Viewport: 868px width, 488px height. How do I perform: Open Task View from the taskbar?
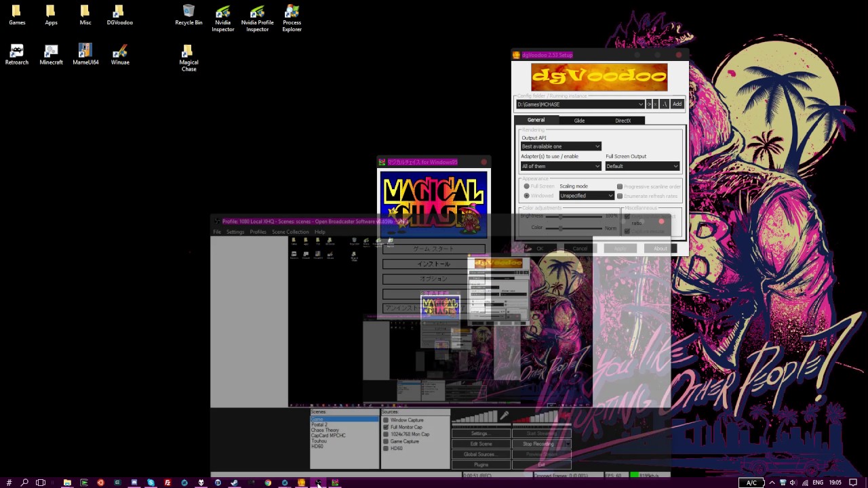(41, 483)
